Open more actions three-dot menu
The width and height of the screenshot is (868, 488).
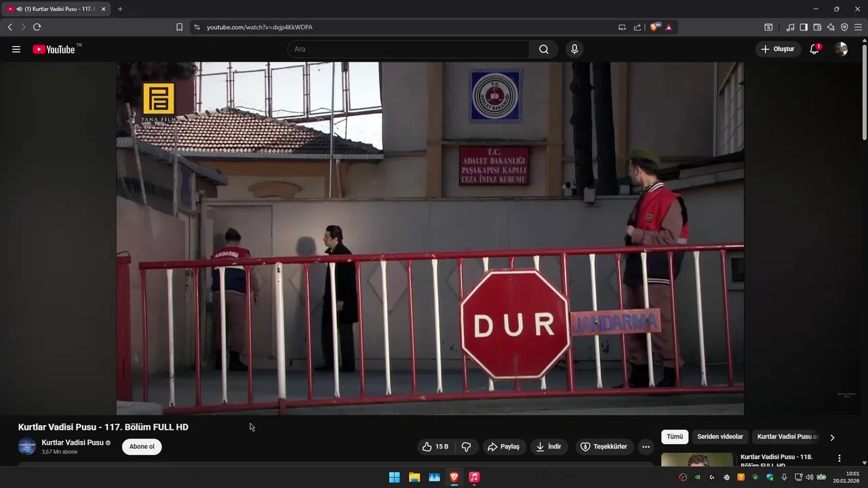coord(646,447)
